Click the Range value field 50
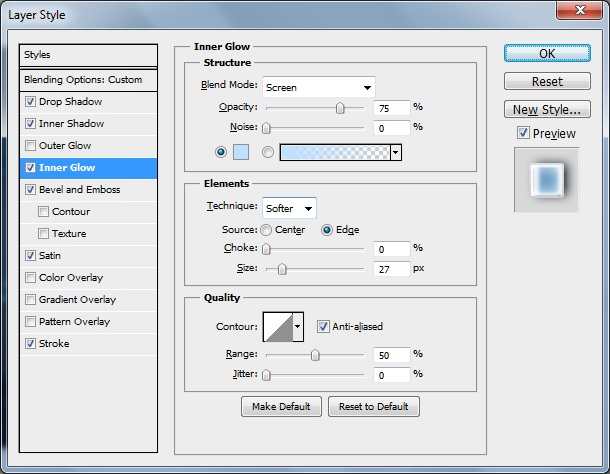 tap(391, 355)
